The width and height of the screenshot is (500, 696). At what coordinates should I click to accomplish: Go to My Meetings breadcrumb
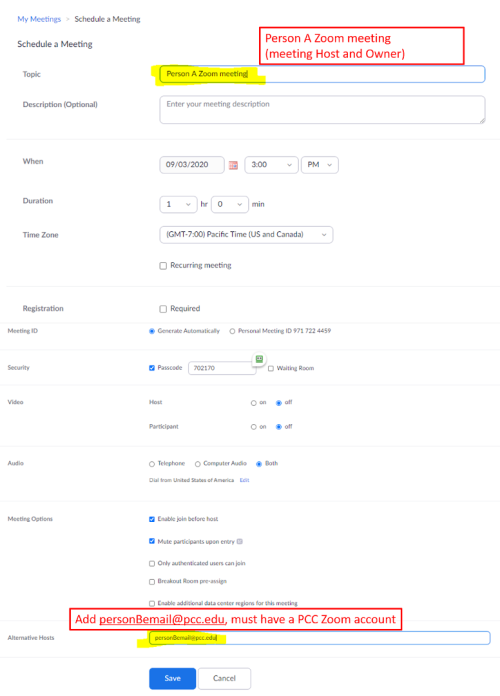[39, 19]
